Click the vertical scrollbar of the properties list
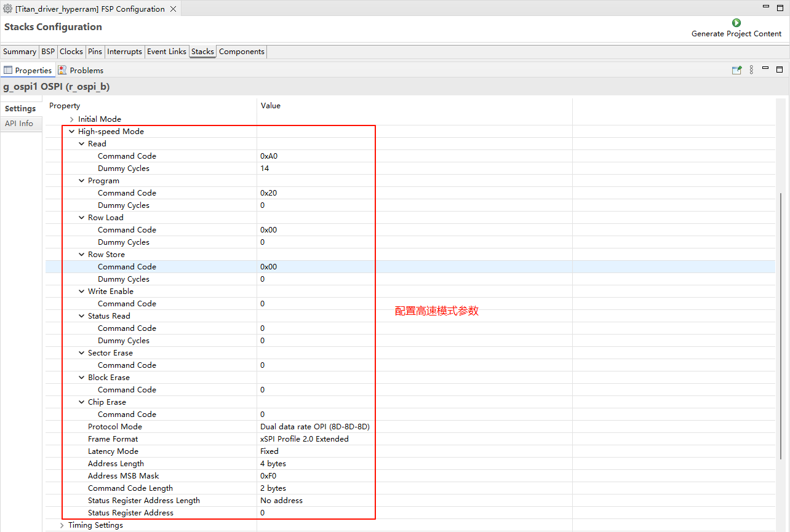790x532 pixels. tap(780, 326)
